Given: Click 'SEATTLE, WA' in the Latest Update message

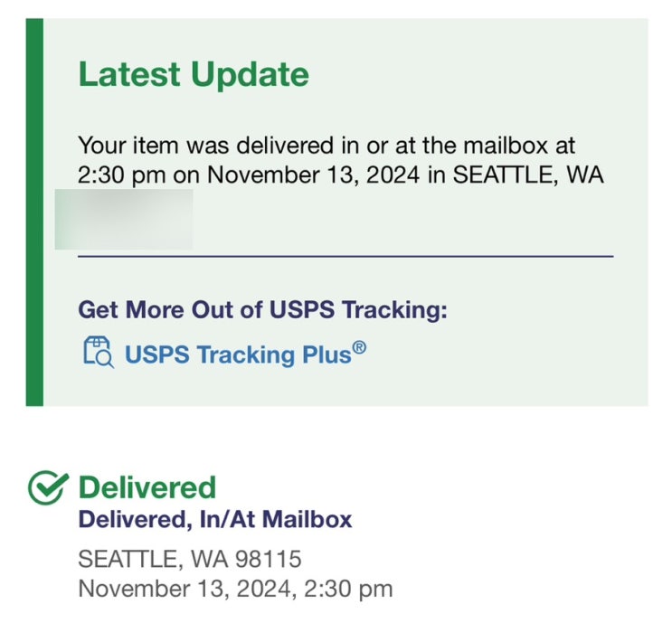Looking at the screenshot, I should coord(527,174).
